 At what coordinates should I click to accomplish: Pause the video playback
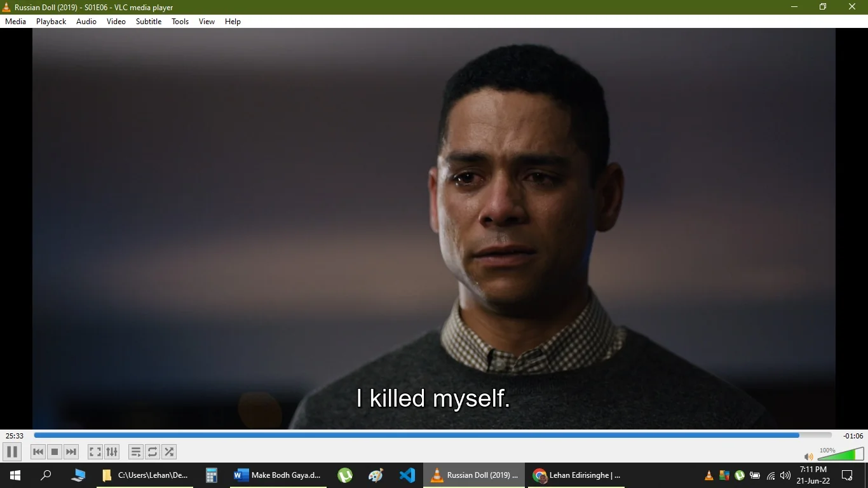tap(11, 452)
